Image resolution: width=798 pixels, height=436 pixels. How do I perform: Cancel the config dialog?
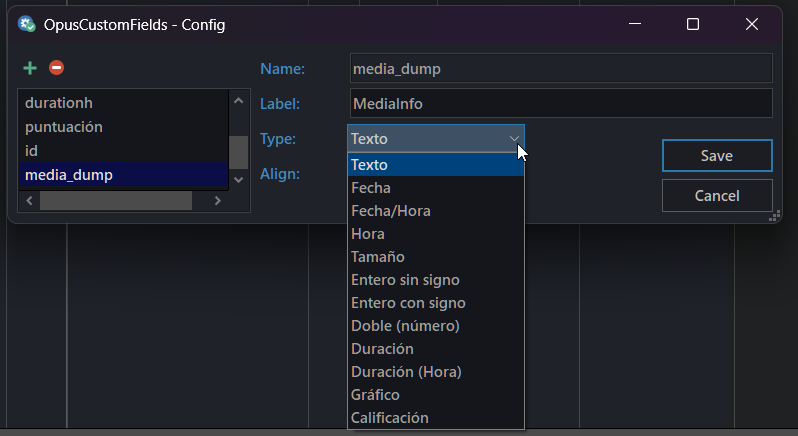click(x=717, y=196)
